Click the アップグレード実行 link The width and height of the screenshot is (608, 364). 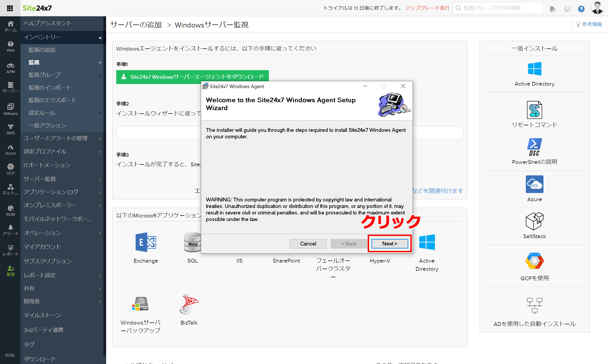[427, 8]
